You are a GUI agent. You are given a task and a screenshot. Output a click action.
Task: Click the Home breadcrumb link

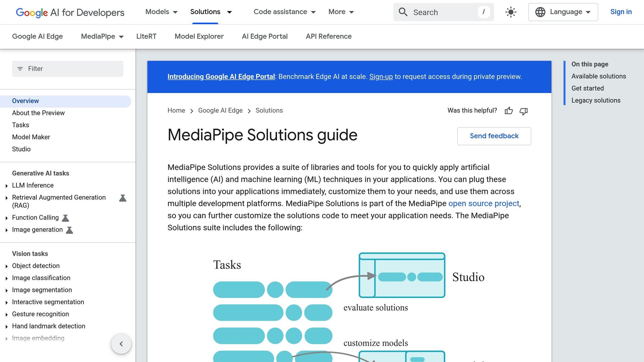coord(176,111)
